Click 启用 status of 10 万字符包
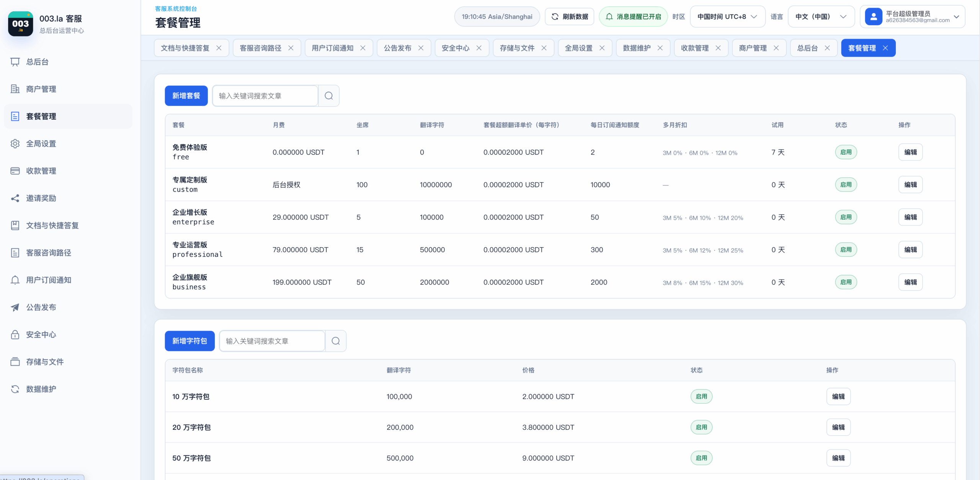 click(x=702, y=397)
